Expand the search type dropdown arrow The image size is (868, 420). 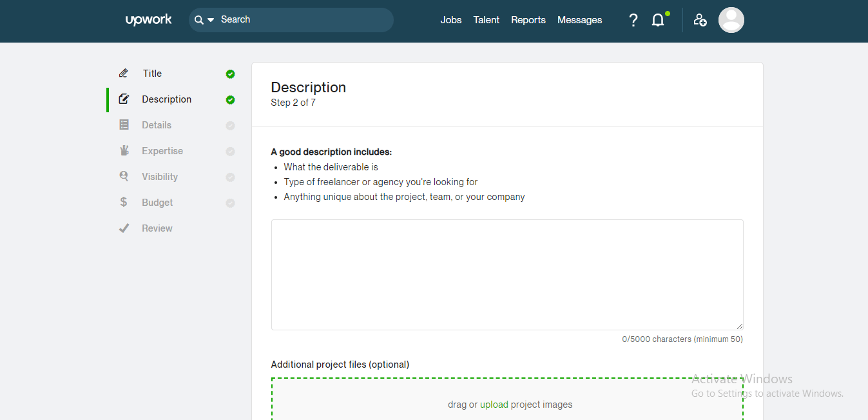[x=210, y=20]
